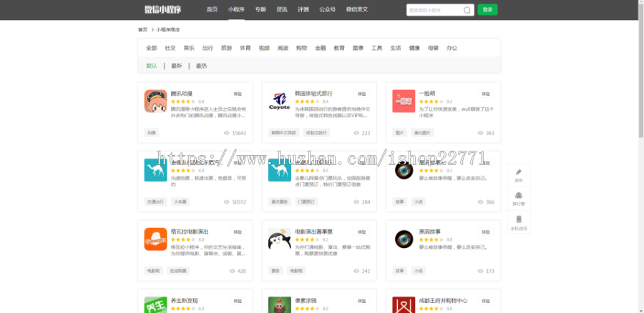644x313 pixels.
Task: Click 体验 button on 格瓦拉电影演出 card
Action: tap(238, 232)
